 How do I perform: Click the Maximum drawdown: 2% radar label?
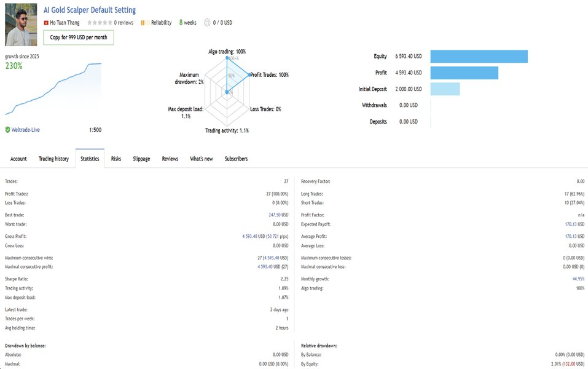click(189, 79)
